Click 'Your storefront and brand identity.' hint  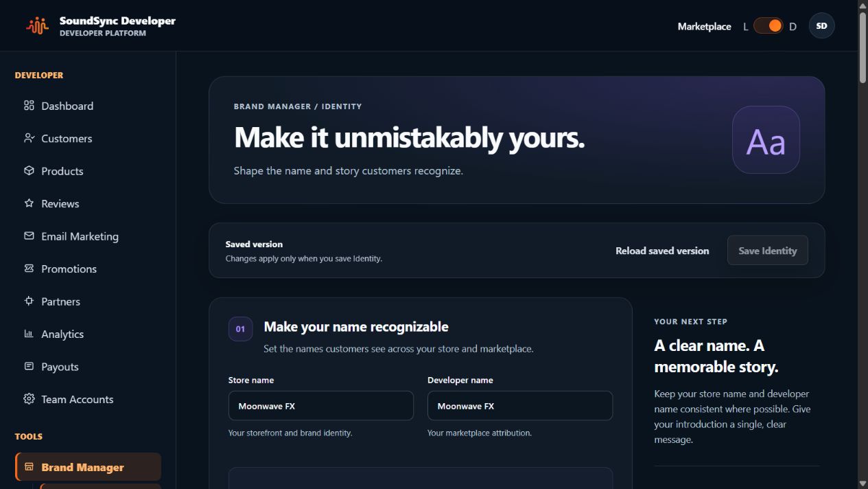(290, 433)
